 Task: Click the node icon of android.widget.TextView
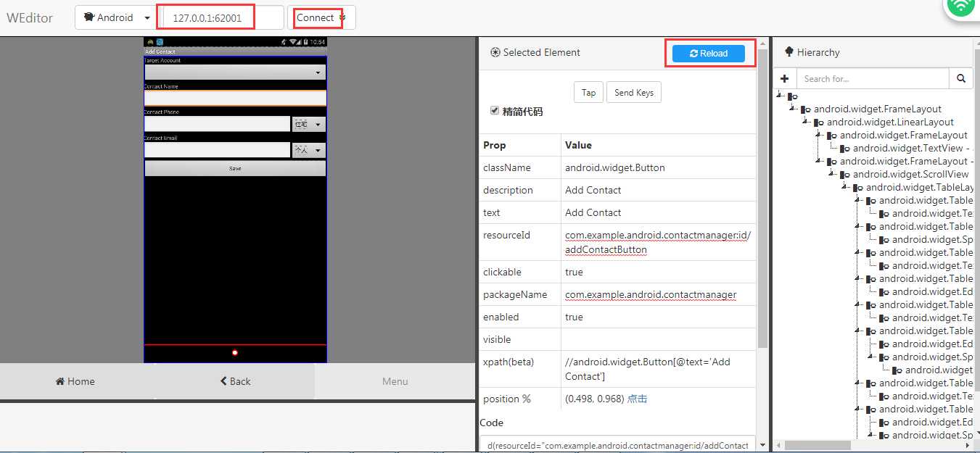click(845, 149)
